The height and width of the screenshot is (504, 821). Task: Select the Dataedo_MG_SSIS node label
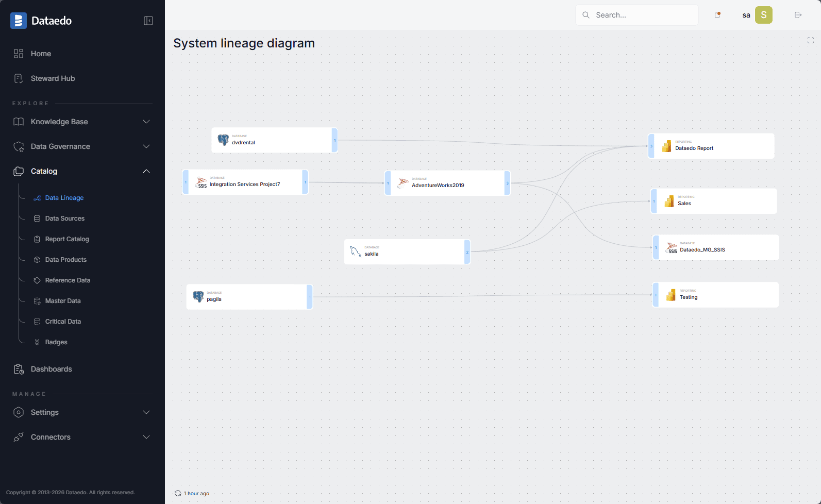coord(702,250)
